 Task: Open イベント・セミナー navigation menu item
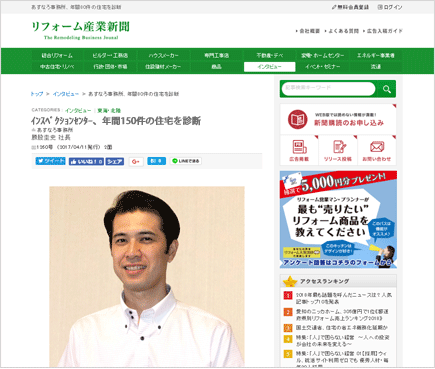[x=322, y=67]
